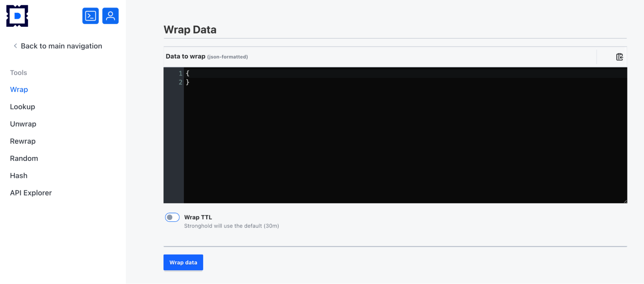This screenshot has height=284, width=644.
Task: Open the user profile menu icon
Action: tap(111, 16)
